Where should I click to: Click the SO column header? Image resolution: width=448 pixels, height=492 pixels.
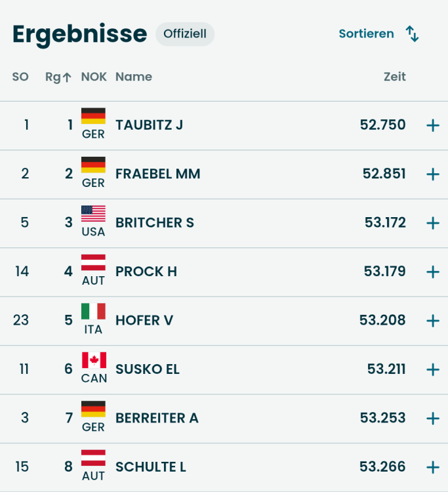pyautogui.click(x=20, y=77)
